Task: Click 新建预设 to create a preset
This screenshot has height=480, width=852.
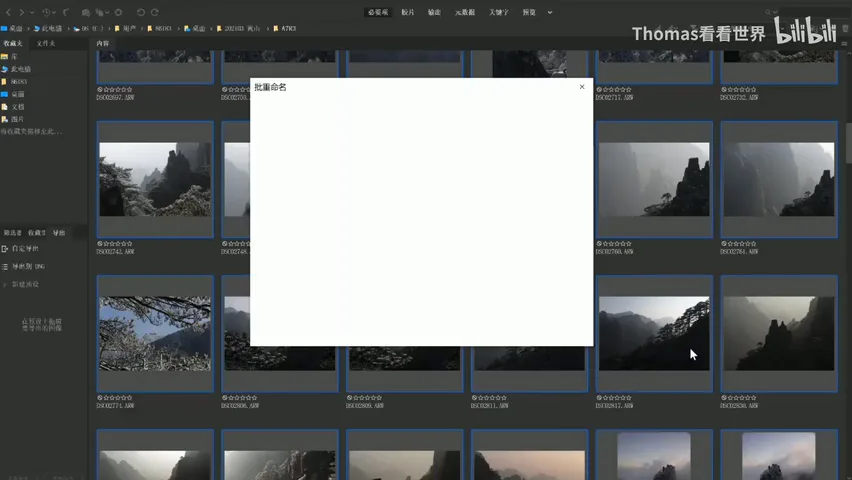Action: tap(25, 284)
